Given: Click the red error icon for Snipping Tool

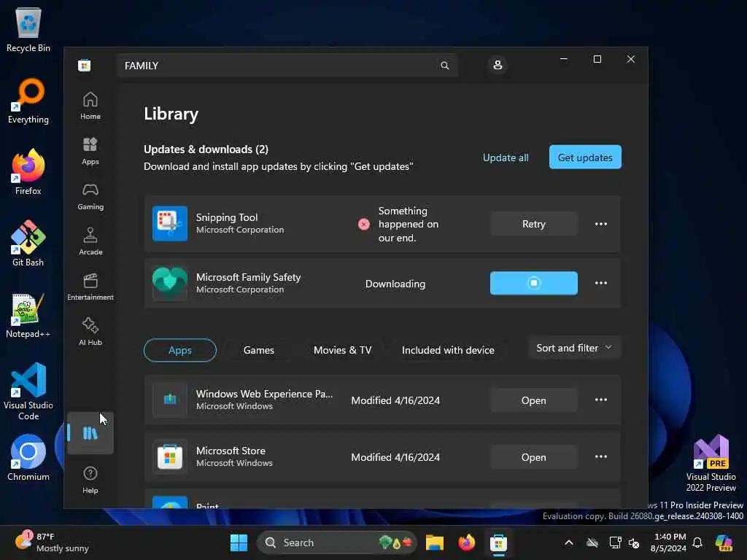Looking at the screenshot, I should (364, 225).
